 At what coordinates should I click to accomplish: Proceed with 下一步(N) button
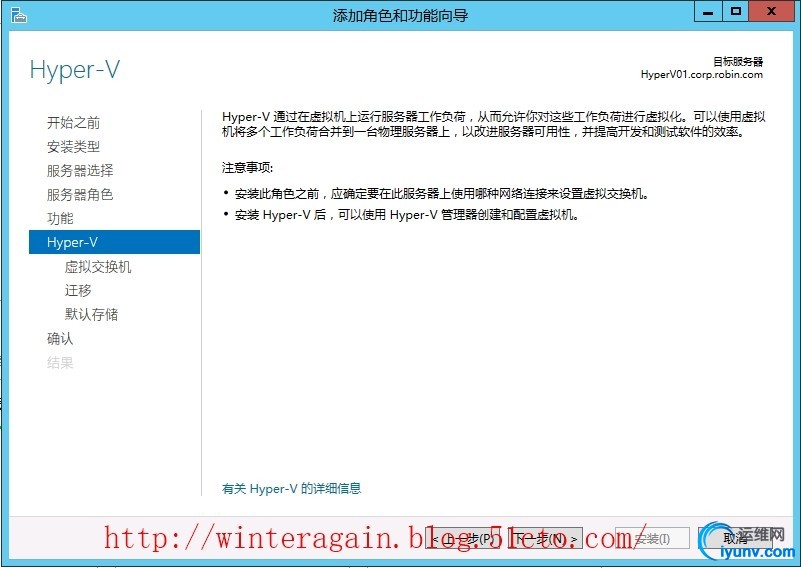(545, 538)
